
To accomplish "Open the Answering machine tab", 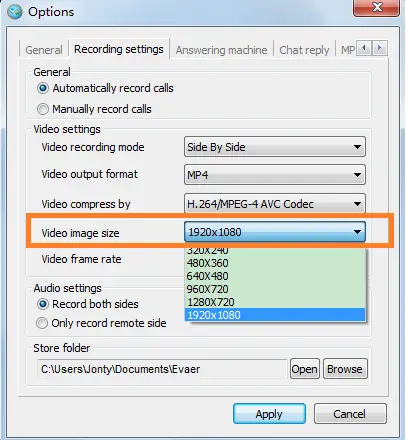I will point(221,50).
